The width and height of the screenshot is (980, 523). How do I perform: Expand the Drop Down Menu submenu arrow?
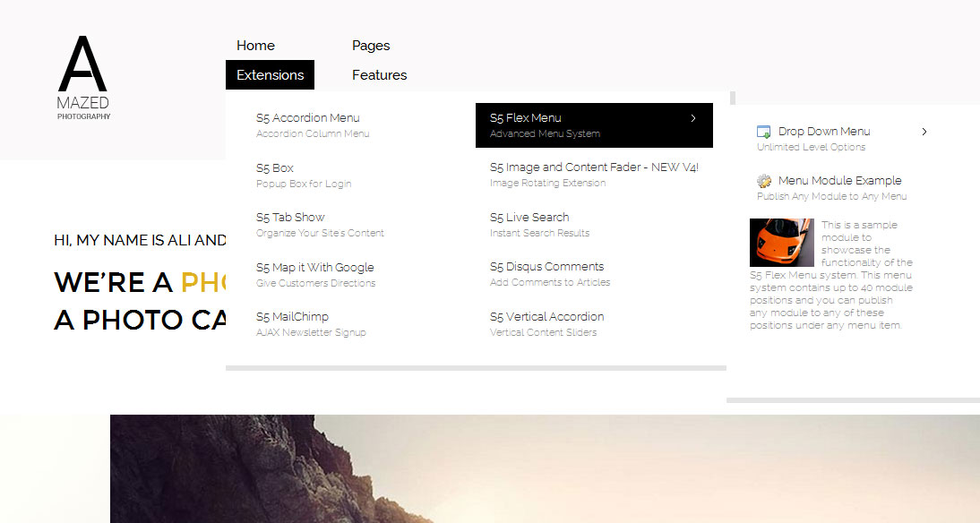pos(924,132)
